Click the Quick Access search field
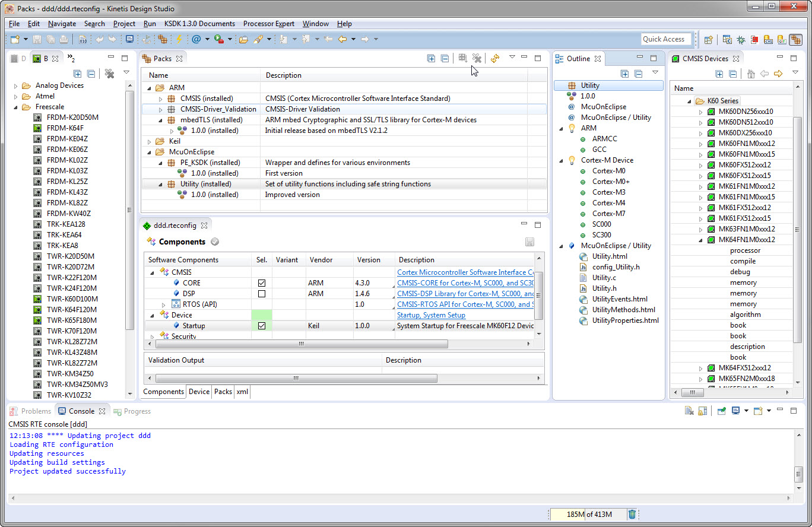 coord(666,39)
